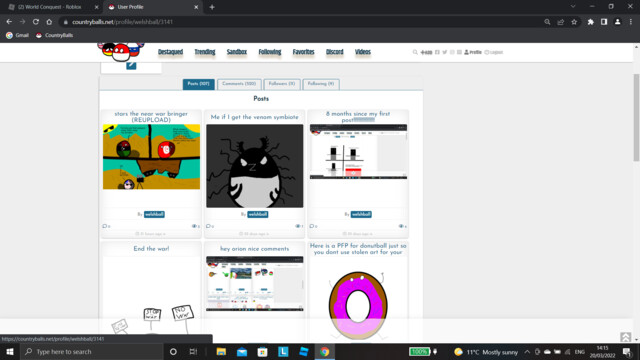This screenshot has height=360, width=640.
Task: Switch to the Comments tab
Action: tap(239, 84)
